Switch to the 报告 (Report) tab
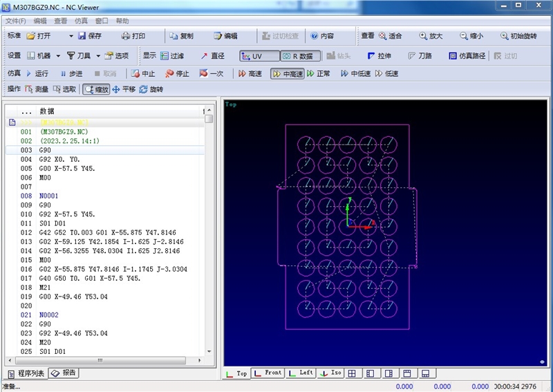The width and height of the screenshot is (553, 392). [x=64, y=373]
